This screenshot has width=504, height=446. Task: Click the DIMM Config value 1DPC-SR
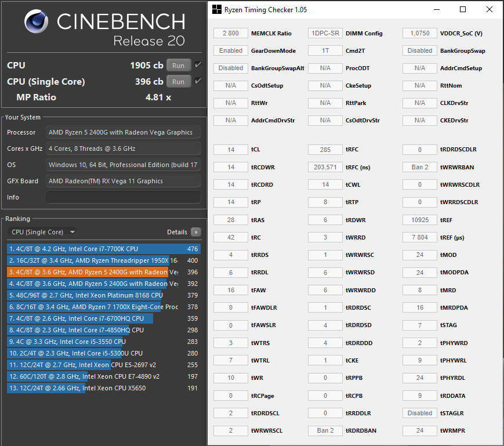click(325, 33)
